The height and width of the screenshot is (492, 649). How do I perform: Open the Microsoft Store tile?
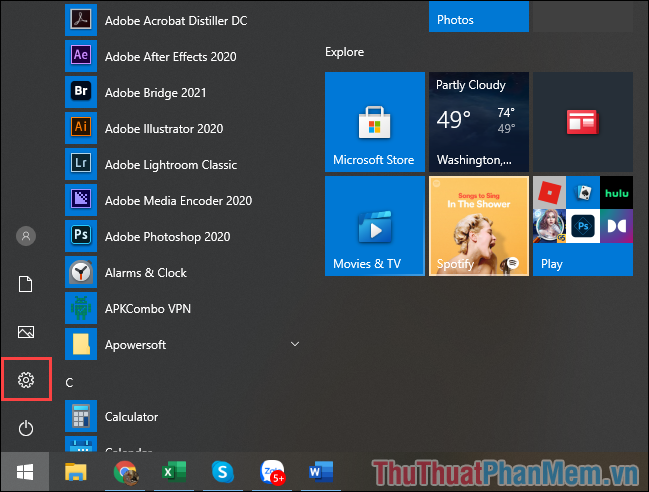pos(375,122)
